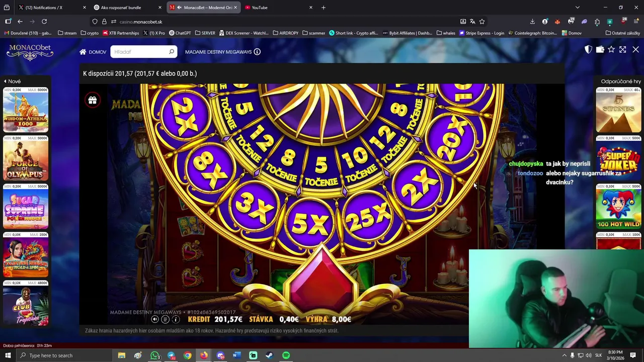Open Club Tropicana game thumbnail
The image size is (644, 362).
point(26,303)
